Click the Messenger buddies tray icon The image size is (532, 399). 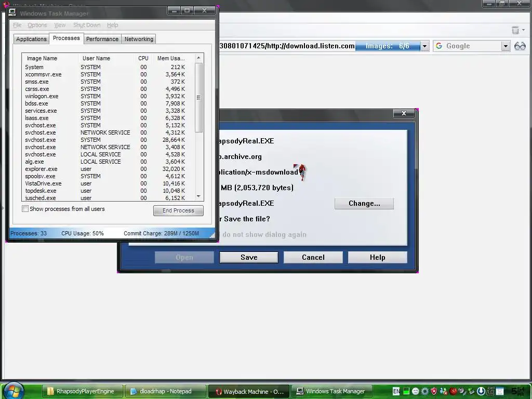tap(444, 391)
